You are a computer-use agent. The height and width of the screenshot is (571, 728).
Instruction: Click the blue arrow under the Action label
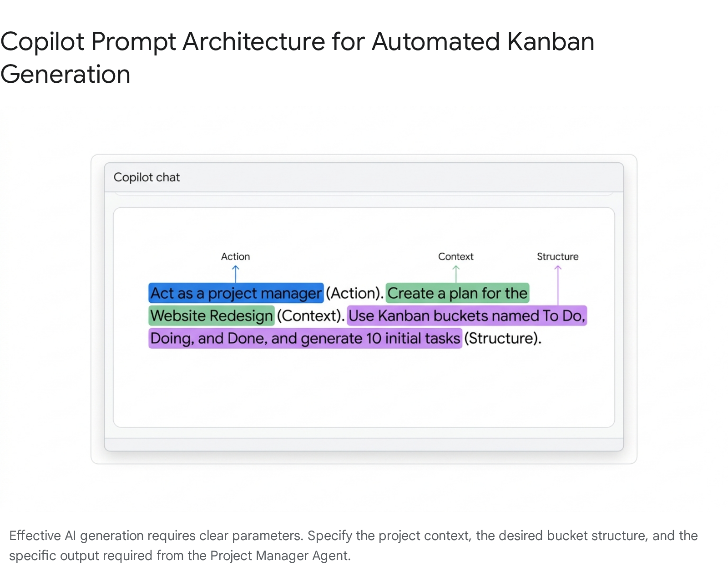pos(235,274)
